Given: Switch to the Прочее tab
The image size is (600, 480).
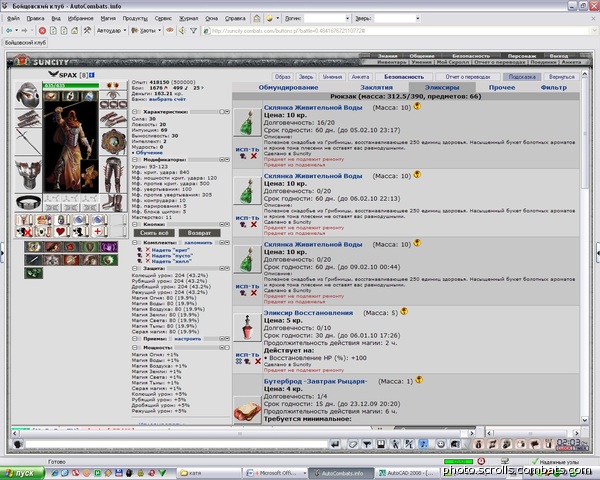Looking at the screenshot, I should (x=502, y=87).
